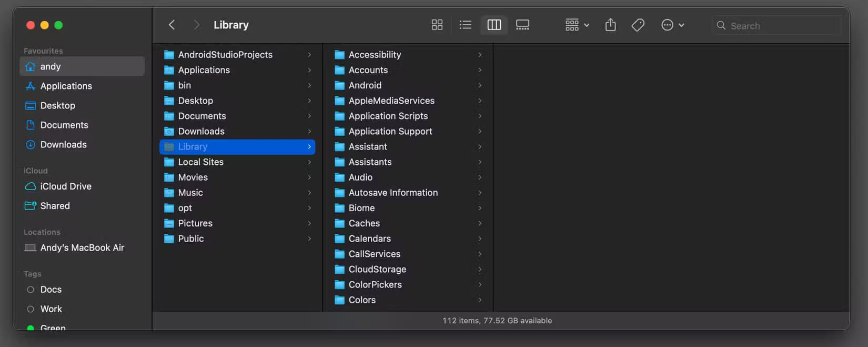Open andy home folder in sidebar
Image resolution: width=868 pixels, height=347 pixels.
[x=82, y=66]
